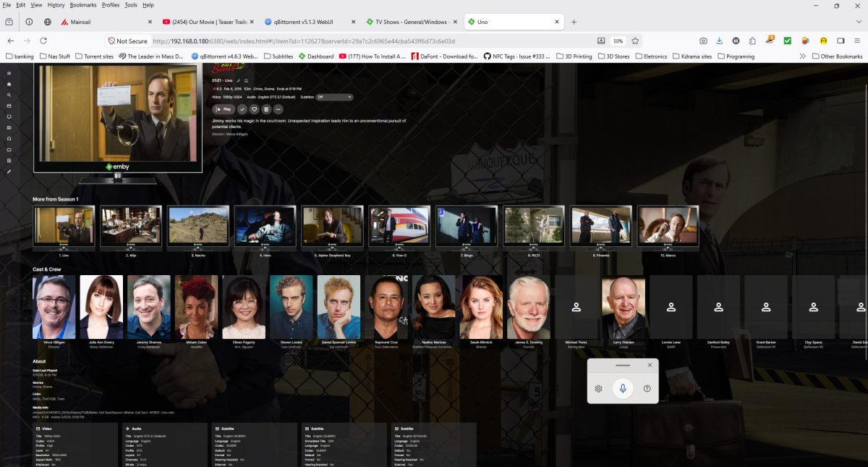The width and height of the screenshot is (868, 467).
Task: Open Firefox downloads arrow icon
Action: (719, 41)
